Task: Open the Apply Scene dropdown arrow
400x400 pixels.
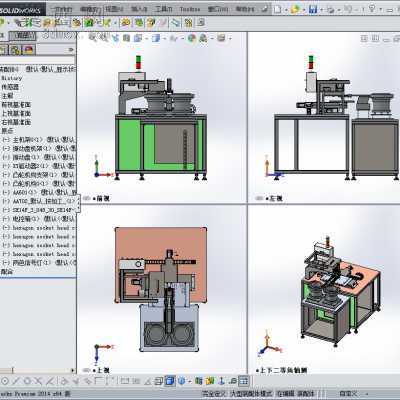Action: pos(211,39)
